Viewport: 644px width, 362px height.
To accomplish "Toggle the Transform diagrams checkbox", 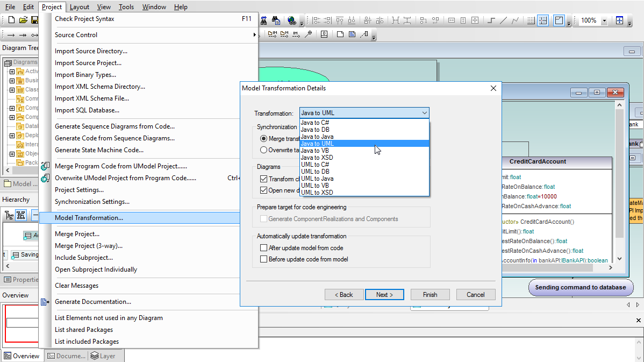I will 264,179.
